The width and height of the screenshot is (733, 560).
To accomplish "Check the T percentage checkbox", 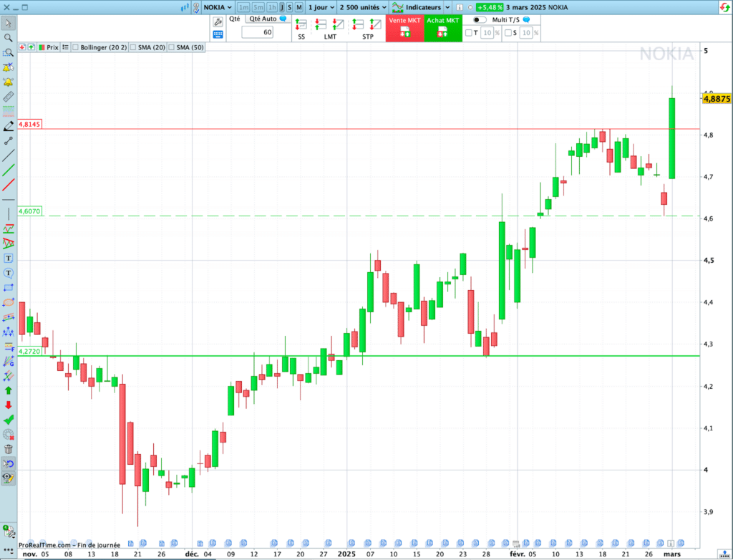I will click(x=468, y=33).
